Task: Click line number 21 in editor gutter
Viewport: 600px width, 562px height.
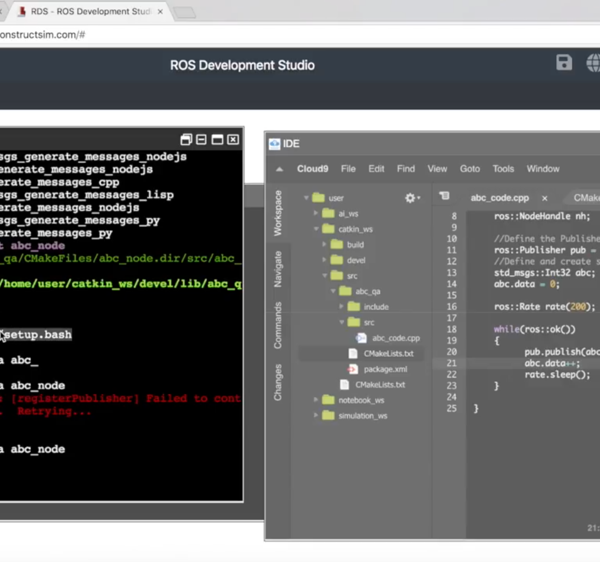Action: 452,363
